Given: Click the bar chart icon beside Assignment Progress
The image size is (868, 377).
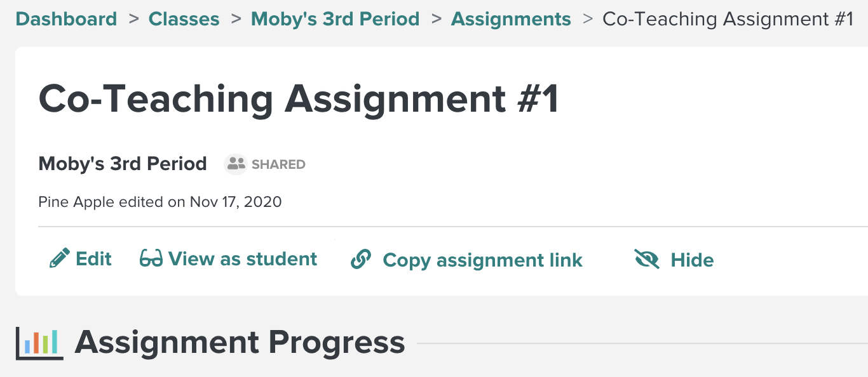Looking at the screenshot, I should pos(39,341).
